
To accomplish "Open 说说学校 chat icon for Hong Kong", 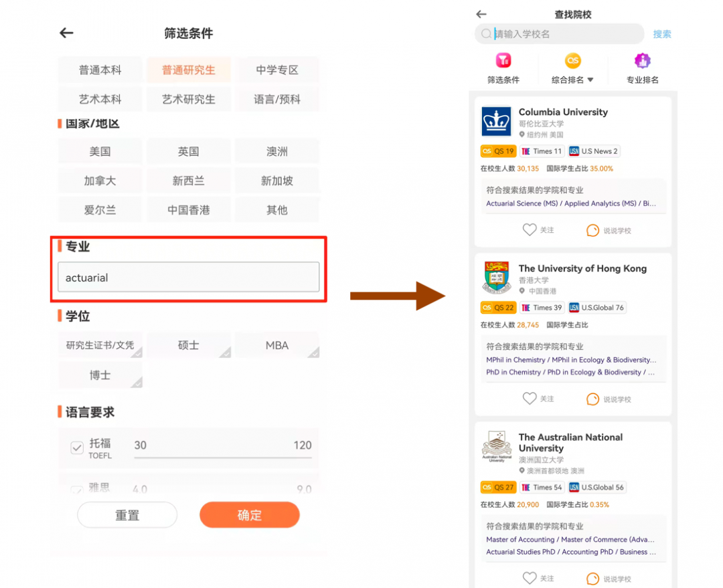I will [x=592, y=399].
